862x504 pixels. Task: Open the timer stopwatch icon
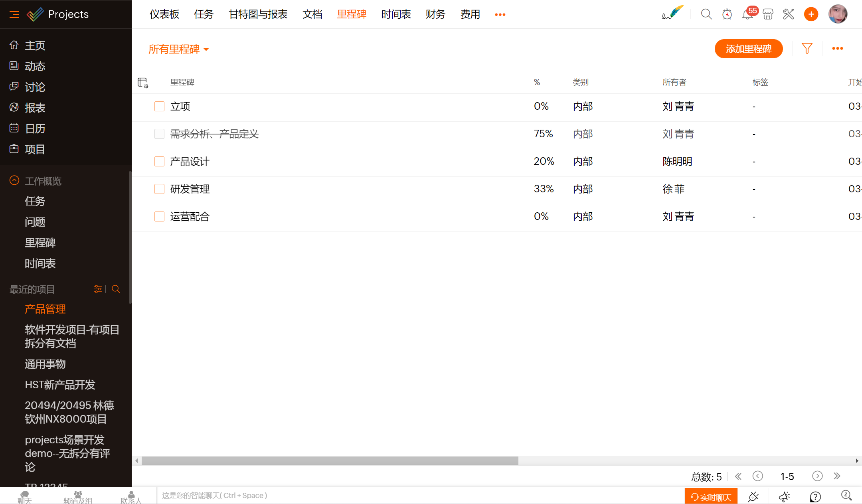coord(727,14)
